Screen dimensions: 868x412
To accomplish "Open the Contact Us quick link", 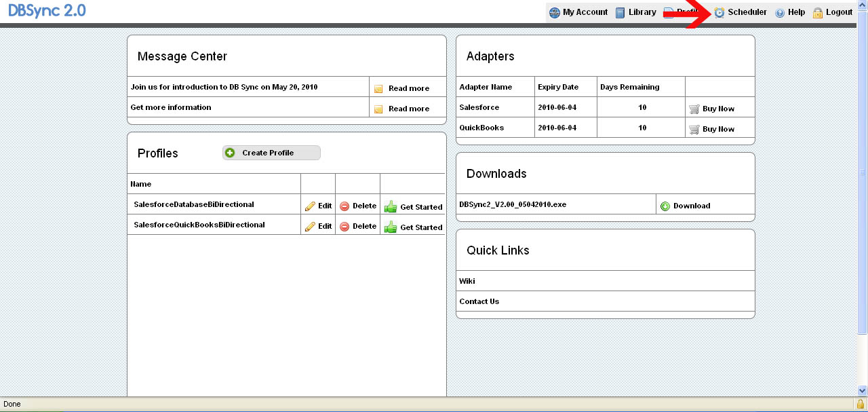I will [x=479, y=301].
